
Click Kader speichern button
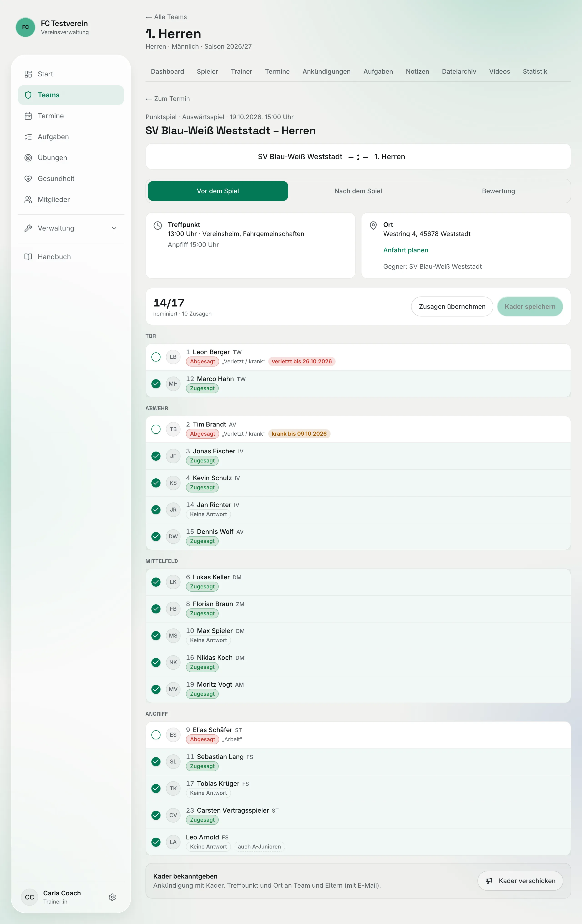click(530, 306)
